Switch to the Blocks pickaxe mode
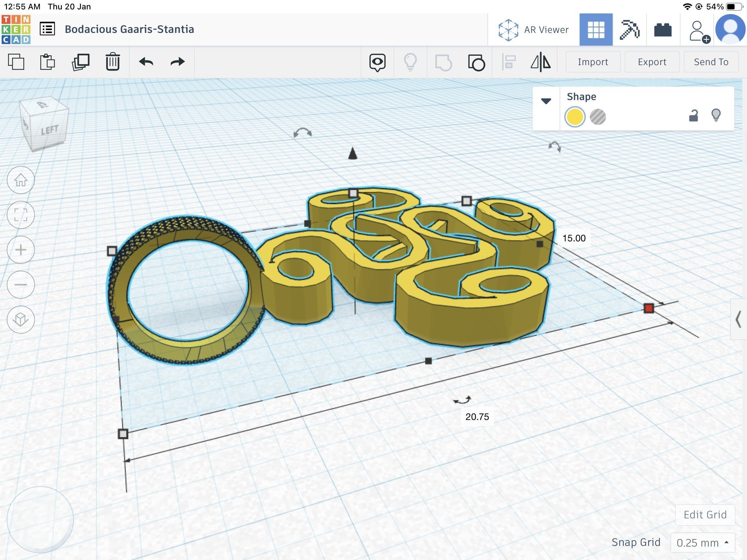Screen dimensions: 747x560 (x=629, y=30)
